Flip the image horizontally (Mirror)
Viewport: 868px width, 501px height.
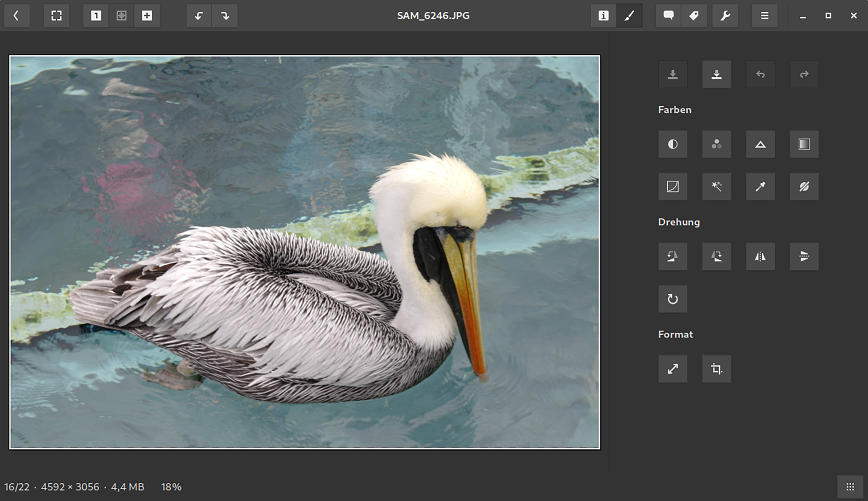(x=760, y=257)
